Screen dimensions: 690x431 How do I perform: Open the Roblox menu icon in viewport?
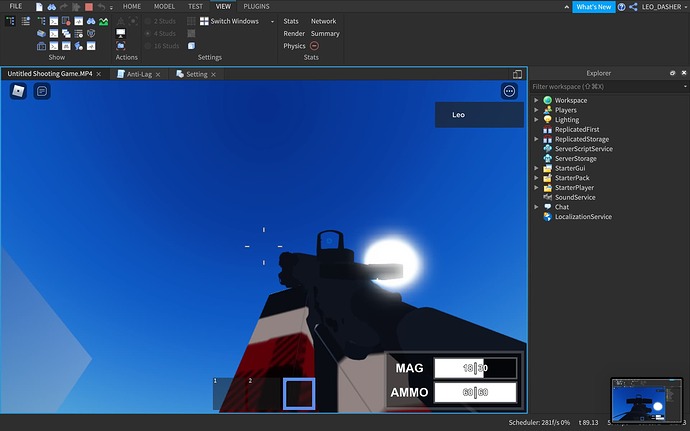(18, 91)
